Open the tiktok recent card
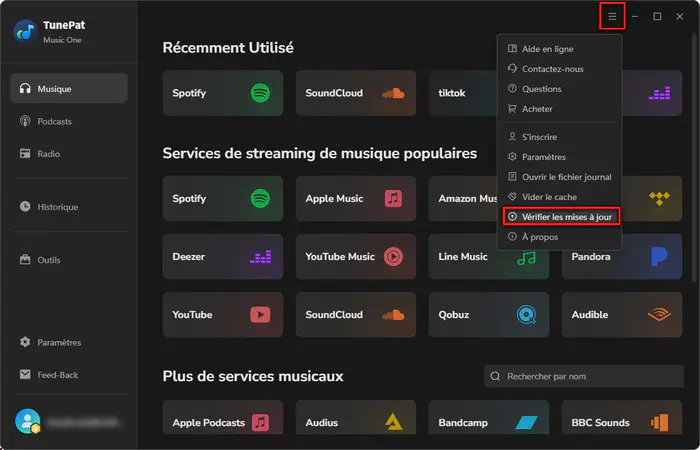The width and height of the screenshot is (700, 450). (462, 93)
